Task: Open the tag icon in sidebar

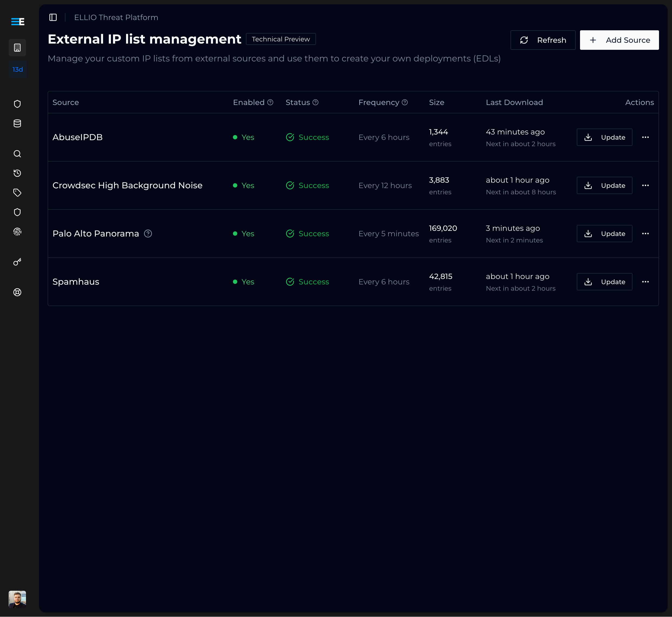Action: click(17, 193)
